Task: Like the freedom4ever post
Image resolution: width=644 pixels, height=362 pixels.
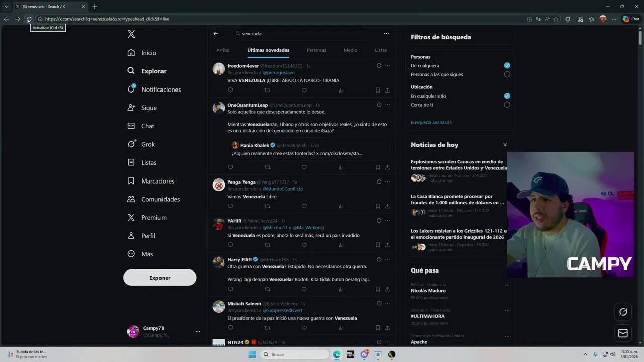Action: [304, 90]
